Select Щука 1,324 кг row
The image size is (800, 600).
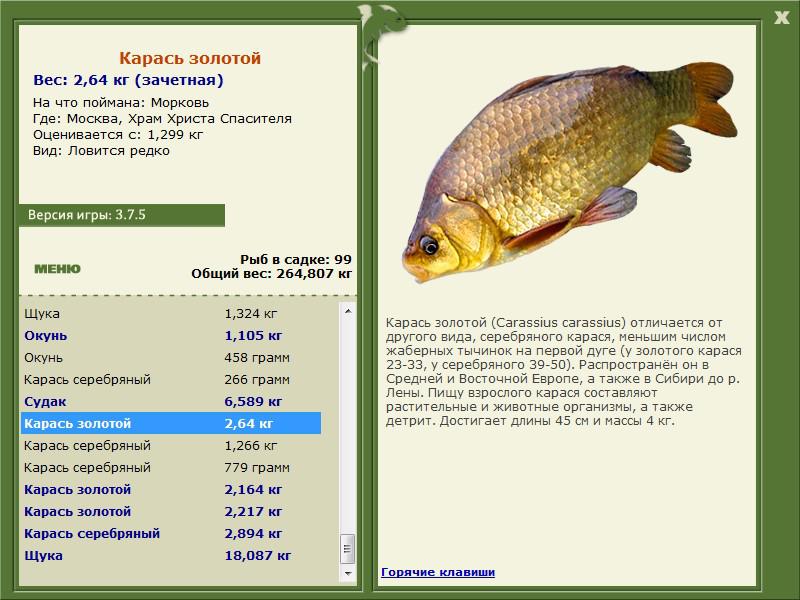[171, 313]
